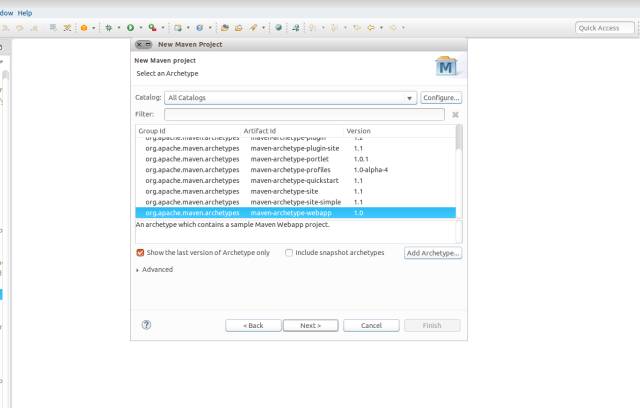Image resolution: width=640 pixels, height=408 pixels.
Task: Click inside the Filter text field
Action: 304,115
